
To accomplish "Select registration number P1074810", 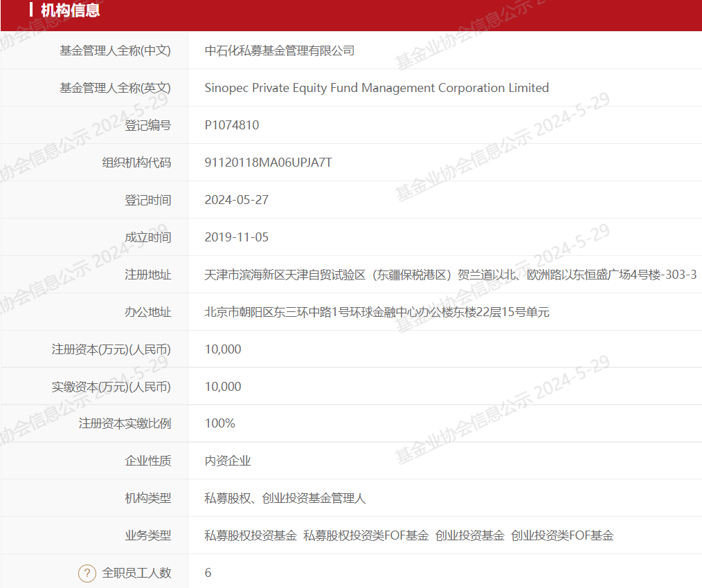I will click(232, 125).
